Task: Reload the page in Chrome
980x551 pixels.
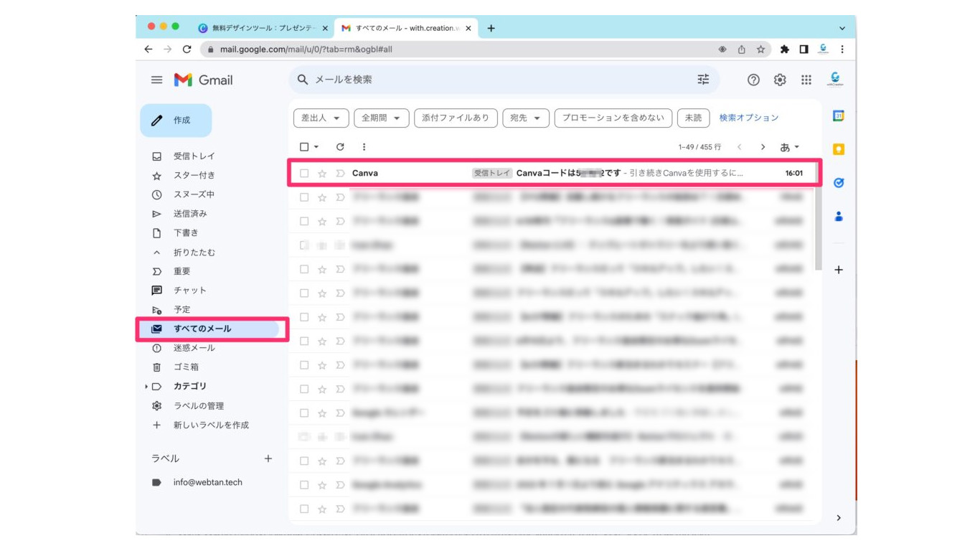Action: point(187,50)
